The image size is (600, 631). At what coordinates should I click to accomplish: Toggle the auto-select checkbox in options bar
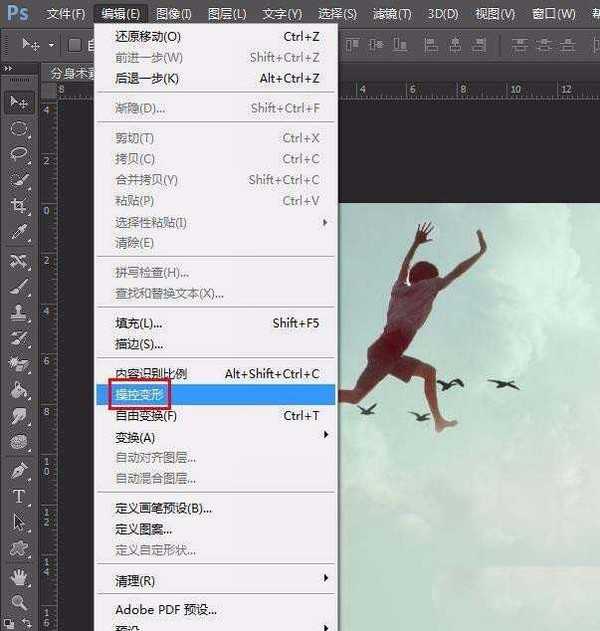(75, 44)
